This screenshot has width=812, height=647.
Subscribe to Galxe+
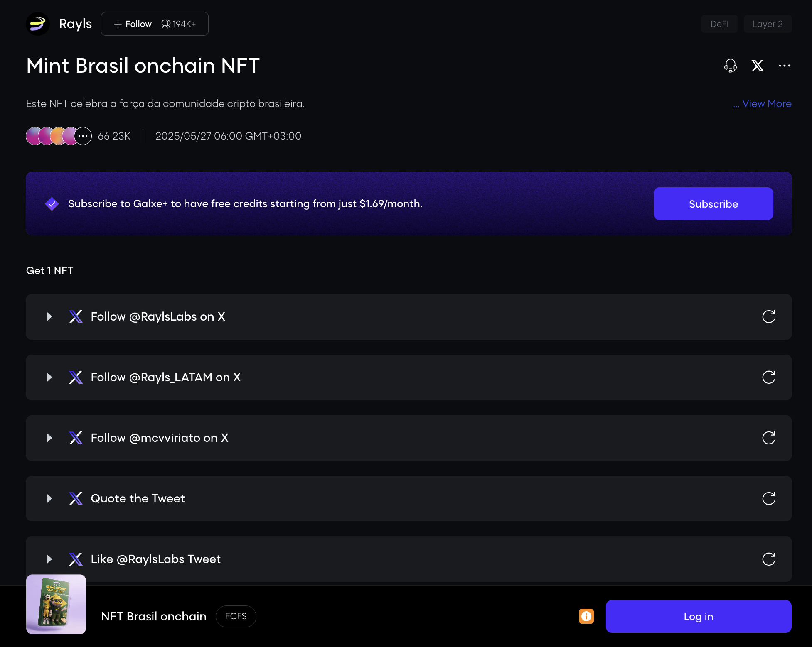pyautogui.click(x=713, y=204)
